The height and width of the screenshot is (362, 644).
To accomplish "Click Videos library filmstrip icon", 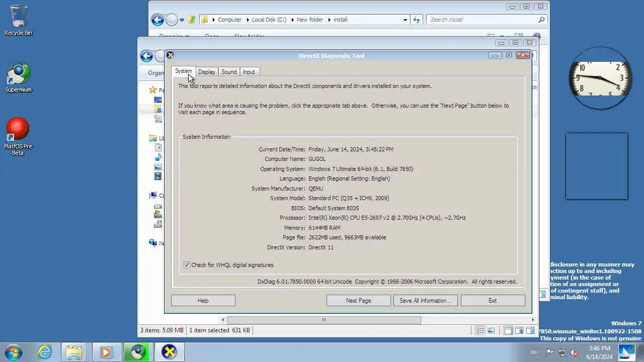I will click(158, 176).
